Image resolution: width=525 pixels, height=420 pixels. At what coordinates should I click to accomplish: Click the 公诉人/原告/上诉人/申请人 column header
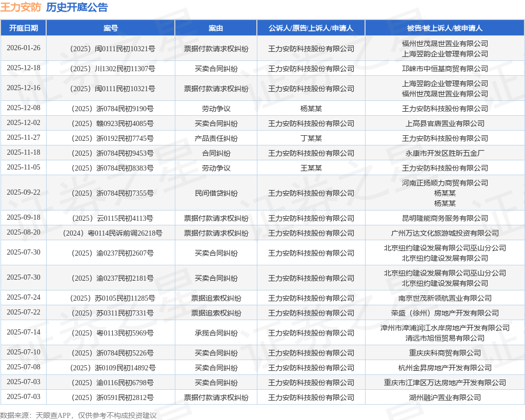point(311,28)
